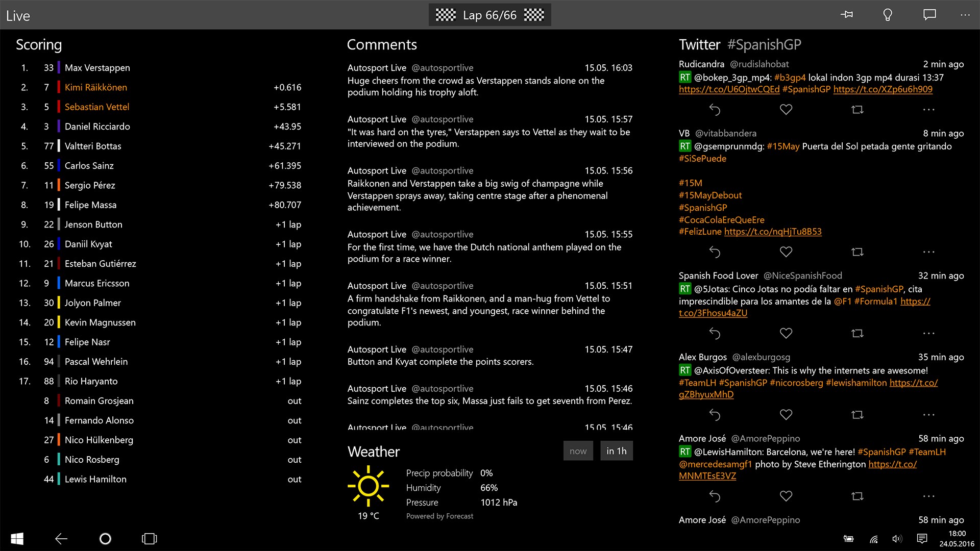Click the lightbulb icon in header
The height and width of the screenshot is (551, 980).
tap(888, 15)
